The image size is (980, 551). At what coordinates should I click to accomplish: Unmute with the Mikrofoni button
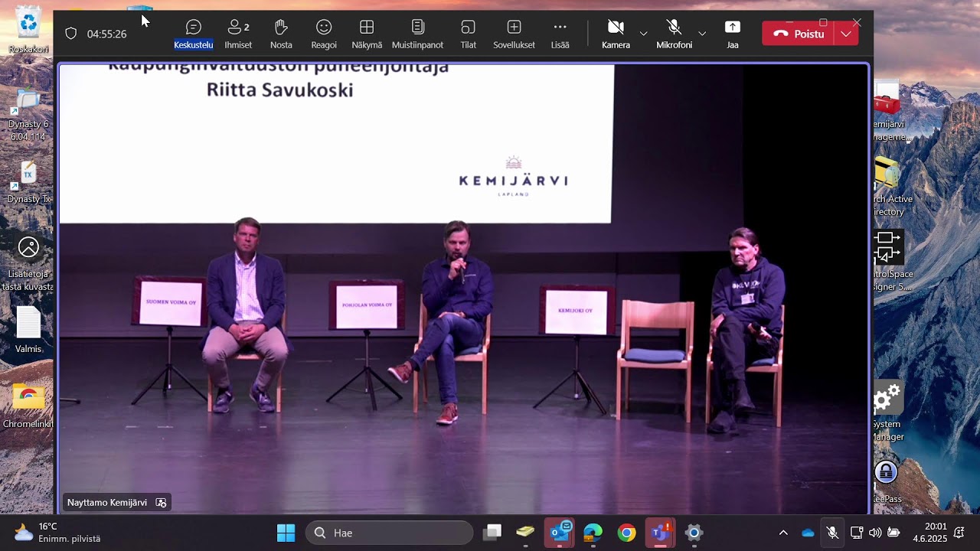pyautogui.click(x=674, y=34)
